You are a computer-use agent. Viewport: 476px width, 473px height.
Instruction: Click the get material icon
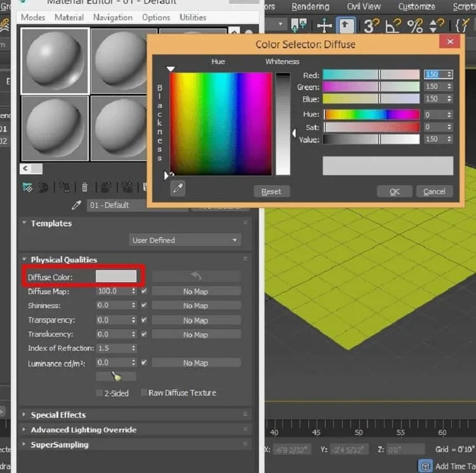point(28,188)
